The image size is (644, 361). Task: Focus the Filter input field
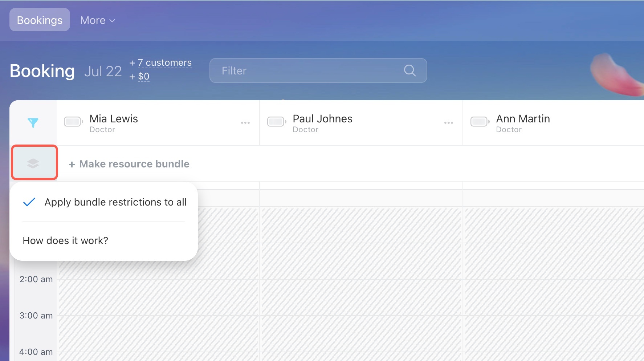tap(309, 70)
